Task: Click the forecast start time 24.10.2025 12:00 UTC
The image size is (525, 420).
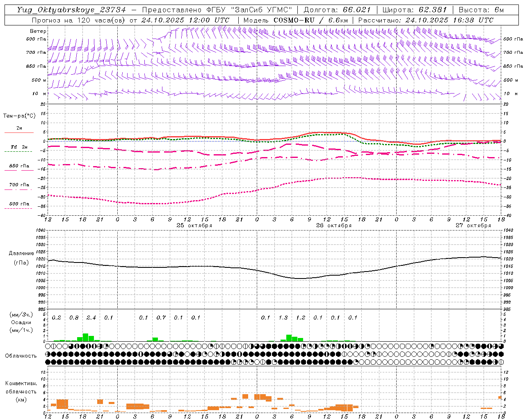Action: [185, 20]
